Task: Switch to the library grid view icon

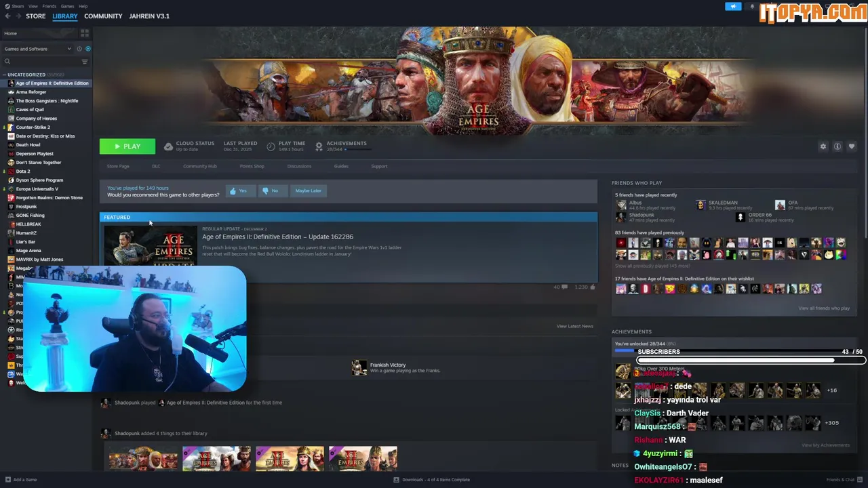Action: click(85, 33)
